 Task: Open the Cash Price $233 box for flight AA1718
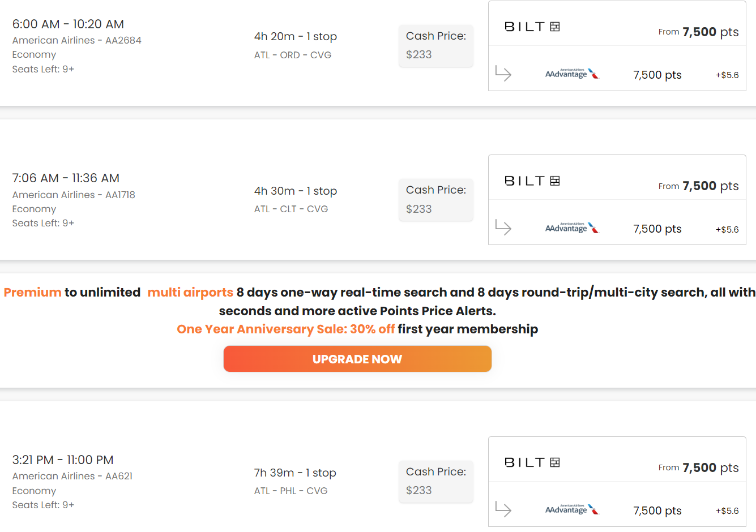click(435, 200)
